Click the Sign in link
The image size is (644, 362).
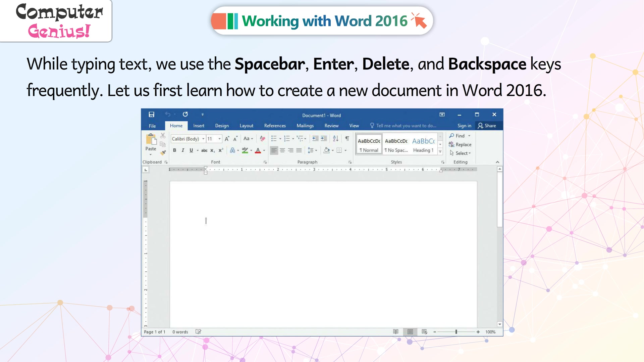pyautogui.click(x=464, y=126)
